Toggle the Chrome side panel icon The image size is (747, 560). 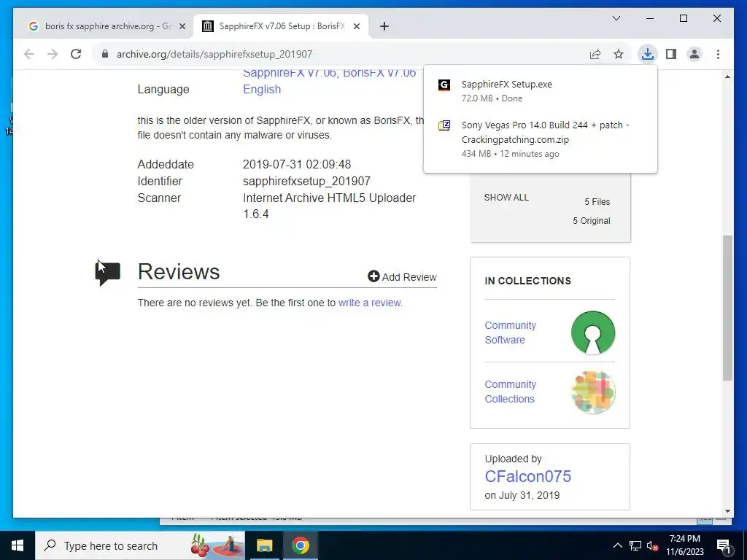(x=671, y=54)
